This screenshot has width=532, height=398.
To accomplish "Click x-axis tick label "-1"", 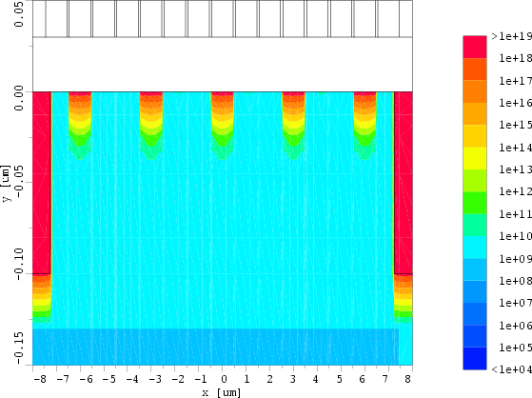I will tap(201, 379).
